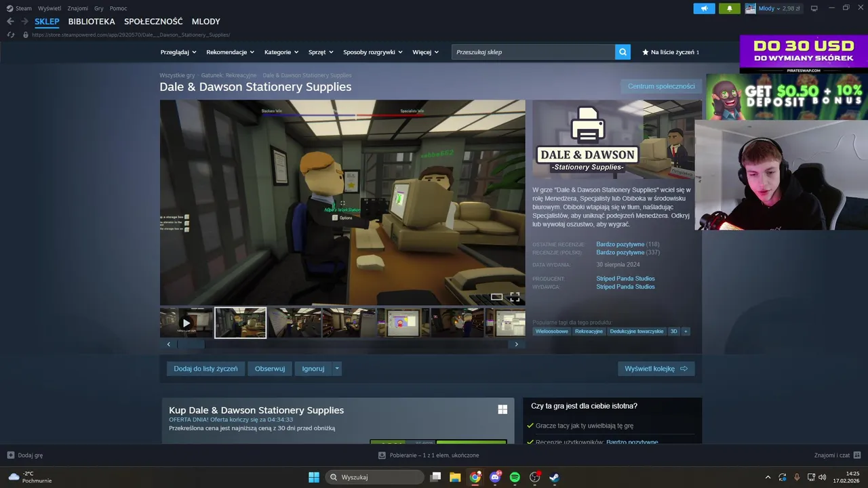Click the Dodaj grę plus icon
Screen dimensions: 868x488
[x=10, y=455]
